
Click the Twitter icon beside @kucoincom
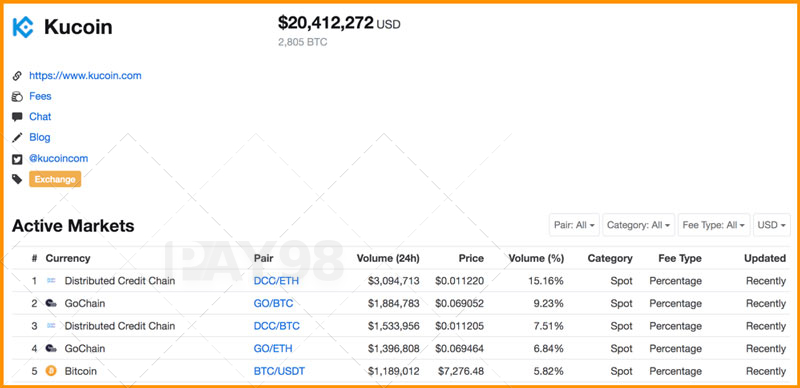17,159
